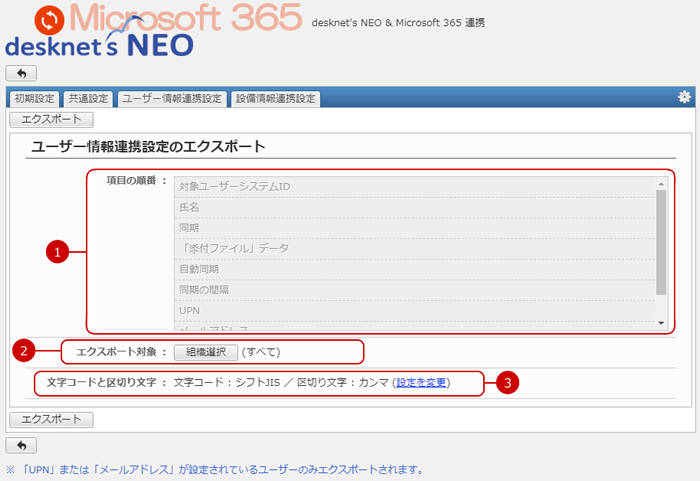This screenshot has width=700, height=481.
Task: Open the 設定を変更 link
Action: coord(421,383)
